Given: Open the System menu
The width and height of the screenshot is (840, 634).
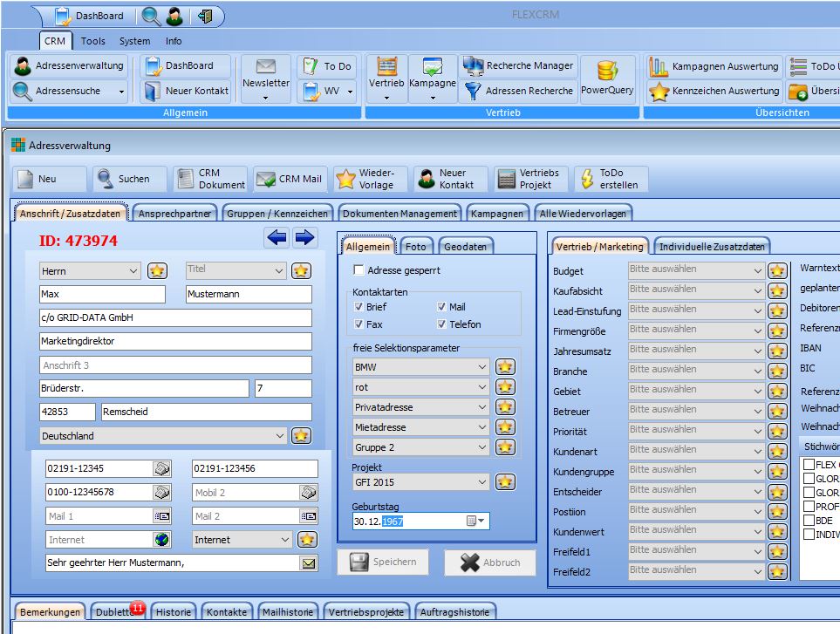Looking at the screenshot, I should click(134, 41).
